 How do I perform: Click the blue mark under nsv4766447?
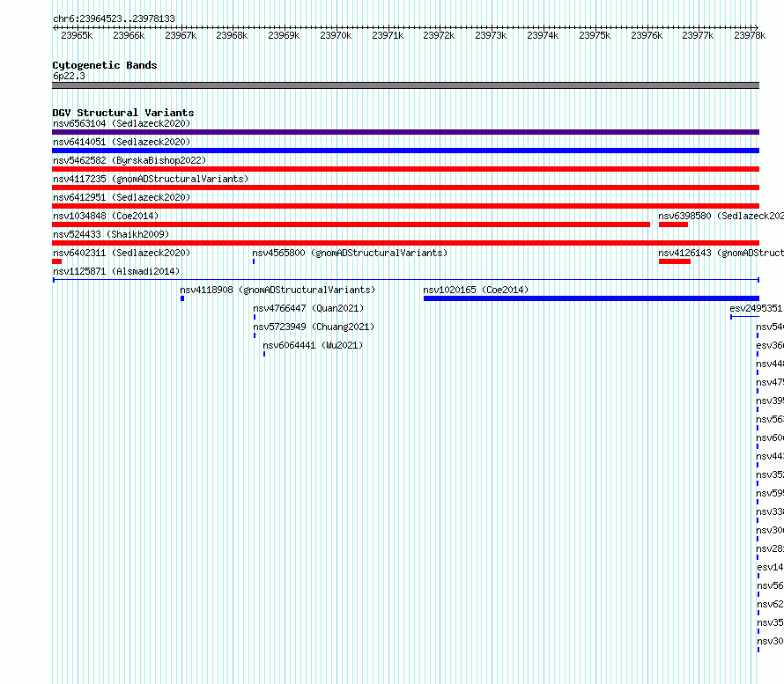click(255, 317)
